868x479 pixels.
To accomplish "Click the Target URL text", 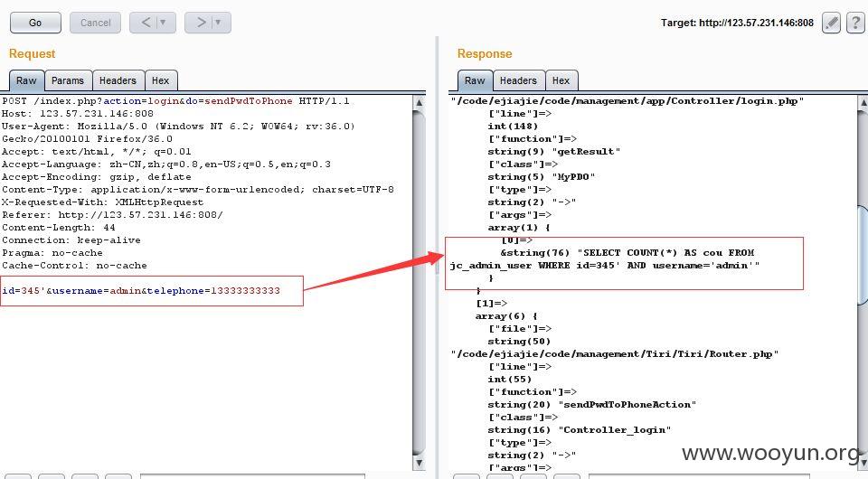I will point(737,23).
